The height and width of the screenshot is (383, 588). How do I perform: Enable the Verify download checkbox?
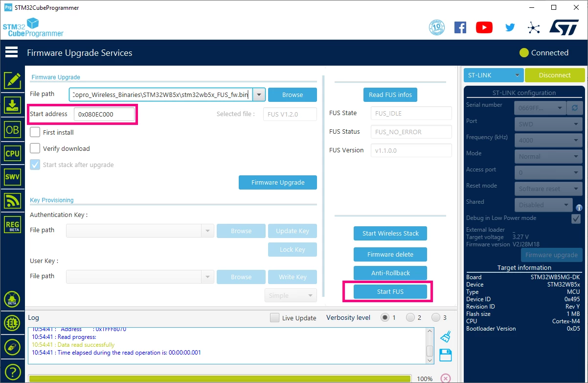pos(35,148)
